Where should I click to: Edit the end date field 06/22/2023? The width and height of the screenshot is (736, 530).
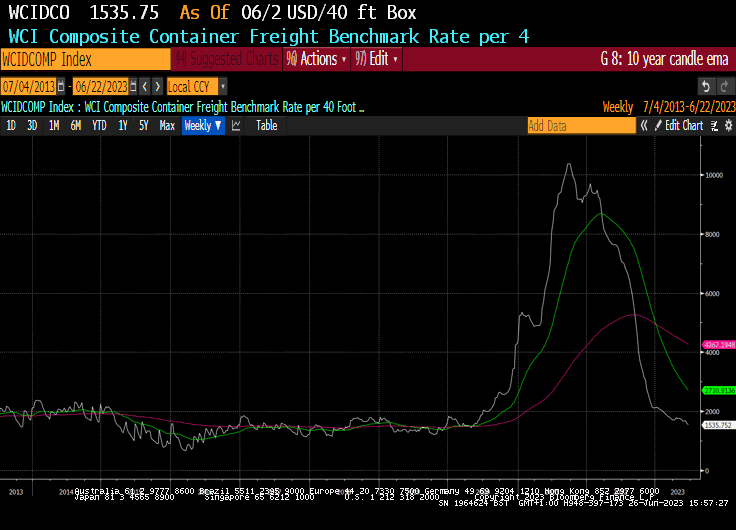(101, 87)
